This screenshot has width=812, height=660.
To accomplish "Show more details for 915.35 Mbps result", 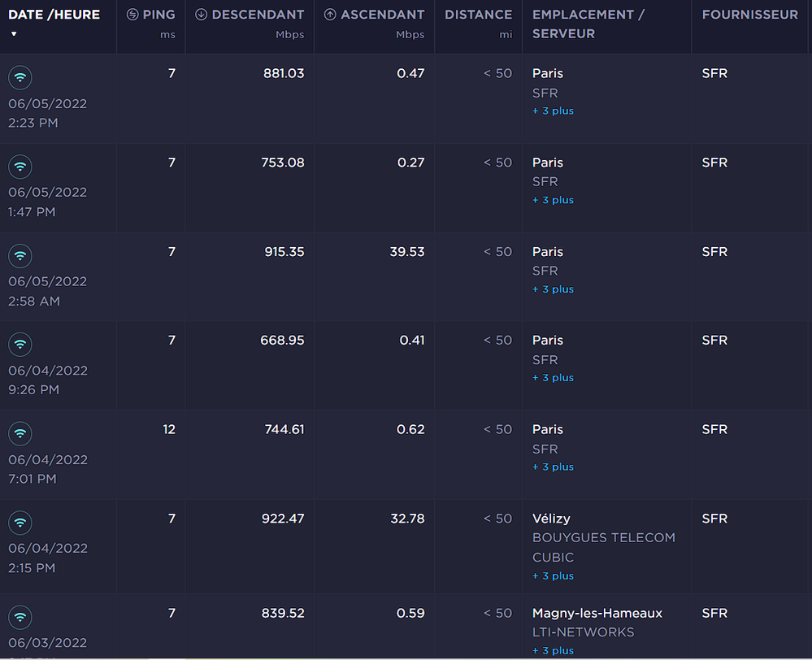I will pos(553,289).
